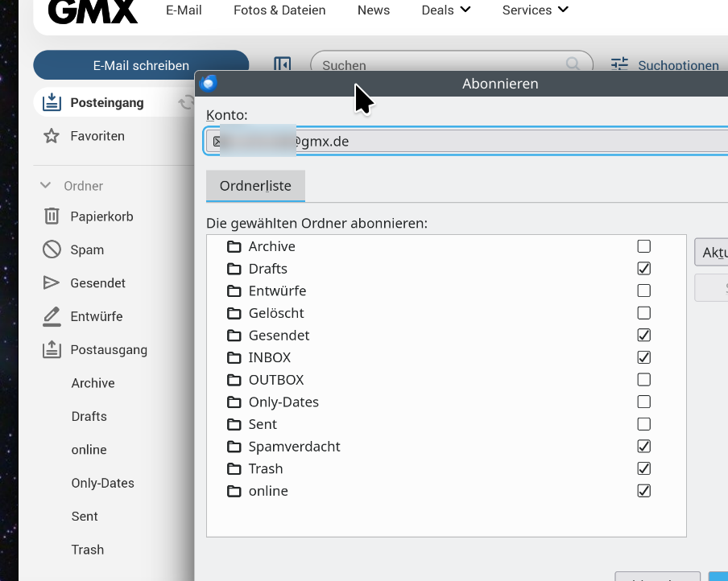
Task: Disable the Spamverdacht subscription checkbox
Action: pos(644,446)
